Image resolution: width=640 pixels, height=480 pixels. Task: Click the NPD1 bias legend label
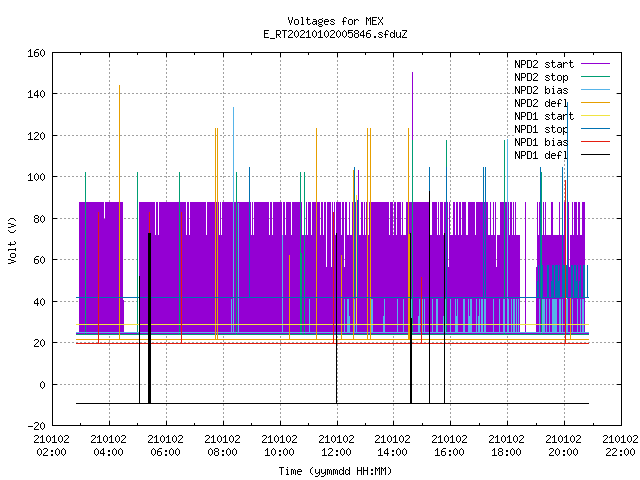pyautogui.click(x=541, y=142)
